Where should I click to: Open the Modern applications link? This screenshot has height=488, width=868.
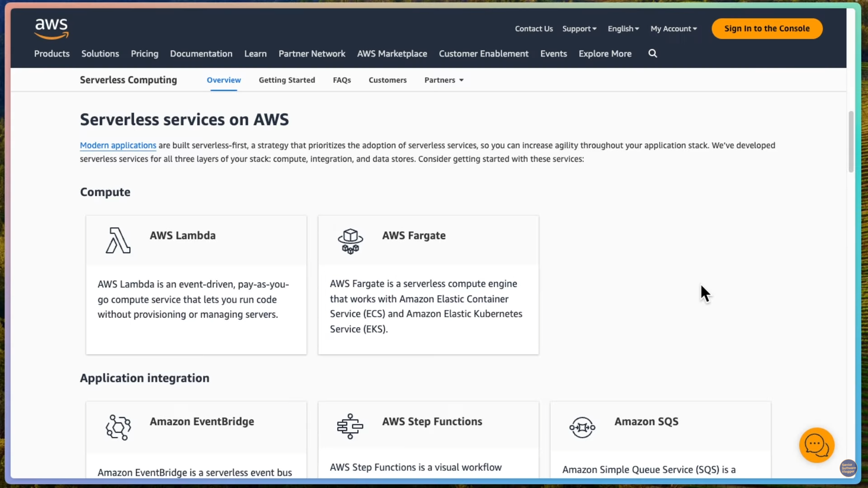[x=118, y=145]
